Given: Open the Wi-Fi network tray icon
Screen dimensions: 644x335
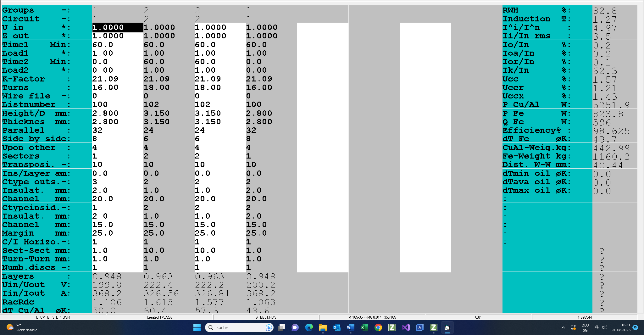Looking at the screenshot, I should pos(597,327).
